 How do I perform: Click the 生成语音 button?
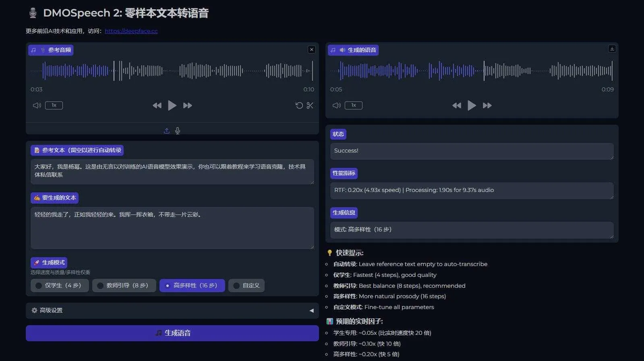pyautogui.click(x=172, y=333)
